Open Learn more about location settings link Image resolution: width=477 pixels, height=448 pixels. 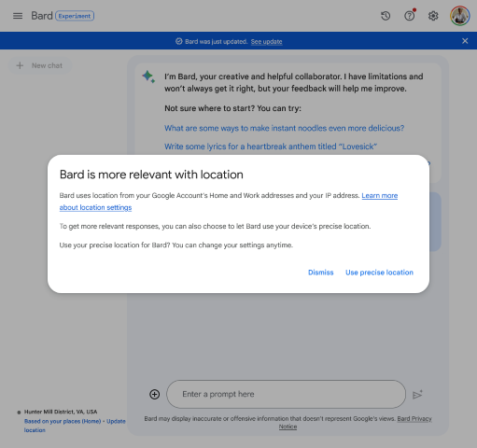click(379, 196)
